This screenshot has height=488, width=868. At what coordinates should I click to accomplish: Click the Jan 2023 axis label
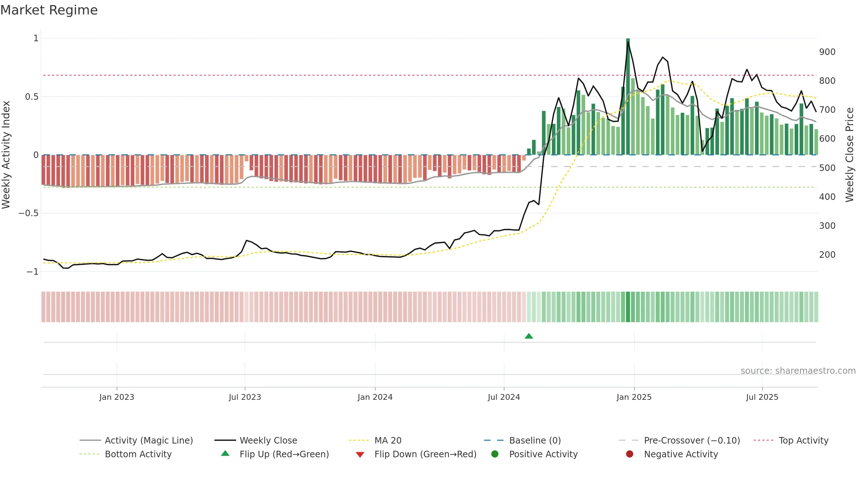point(117,397)
